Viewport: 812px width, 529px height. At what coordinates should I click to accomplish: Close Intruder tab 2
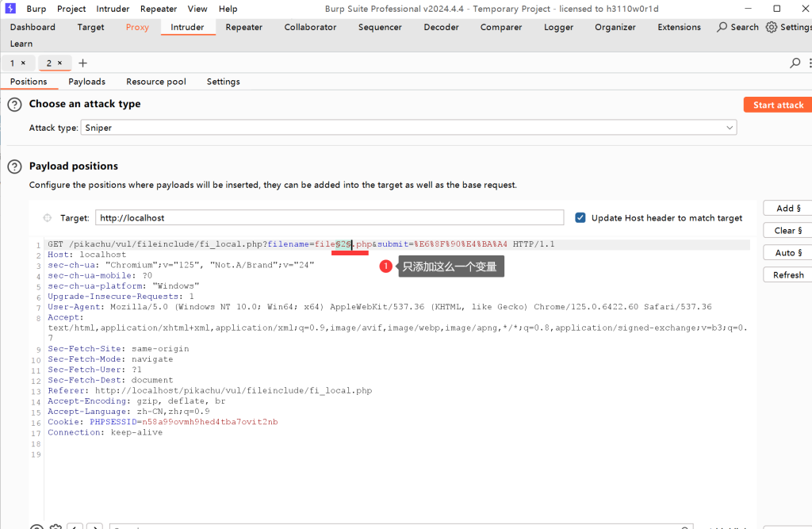(59, 63)
